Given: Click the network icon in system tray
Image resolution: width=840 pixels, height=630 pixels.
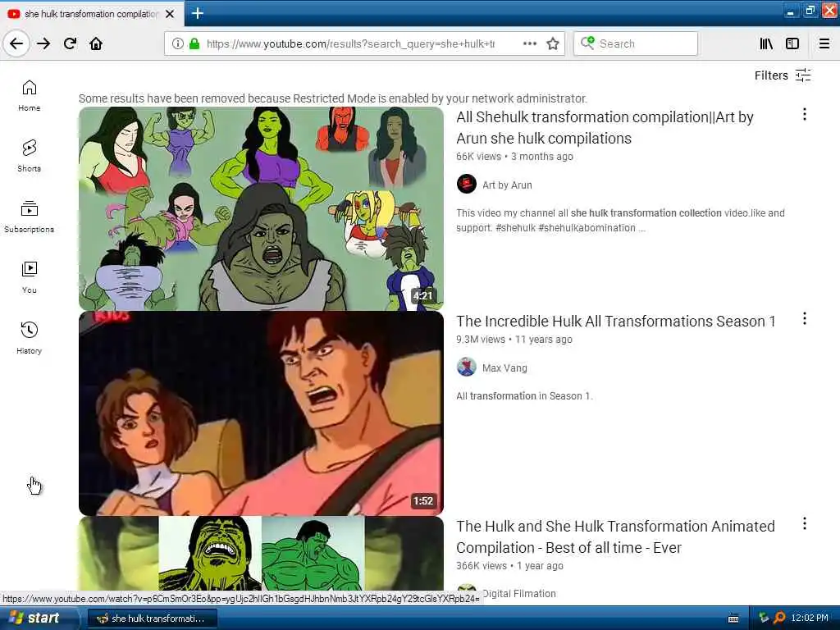Looking at the screenshot, I should click(764, 618).
